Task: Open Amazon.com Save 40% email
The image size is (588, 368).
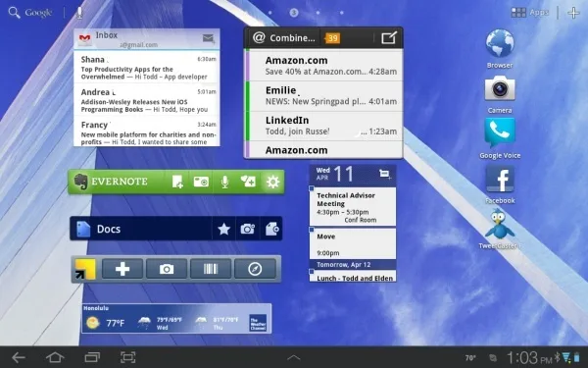Action: 324,66
